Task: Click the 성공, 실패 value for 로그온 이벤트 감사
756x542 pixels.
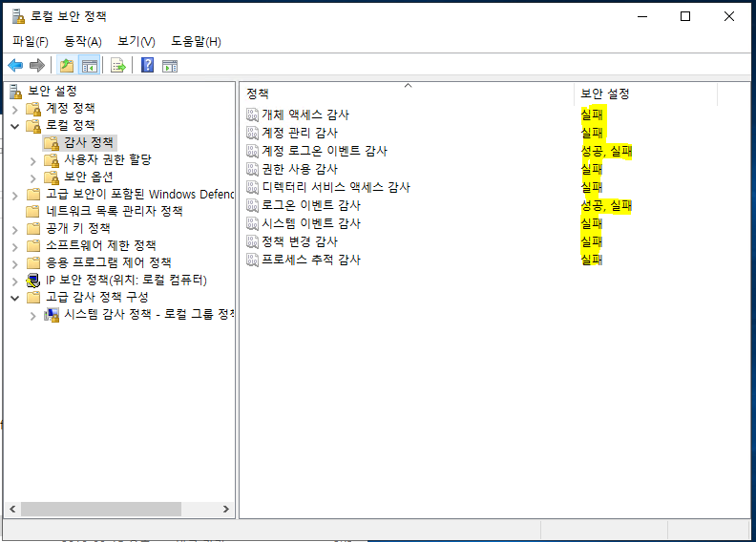Action: (x=606, y=206)
